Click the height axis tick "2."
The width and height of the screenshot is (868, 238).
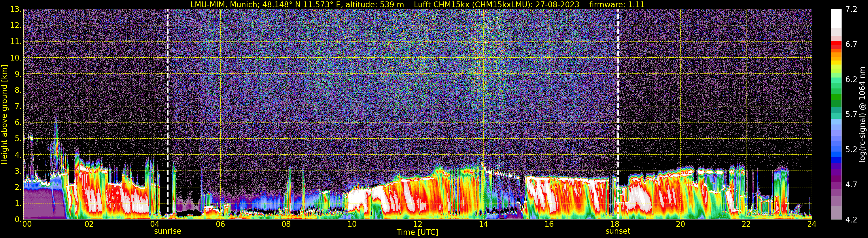coord(18,188)
